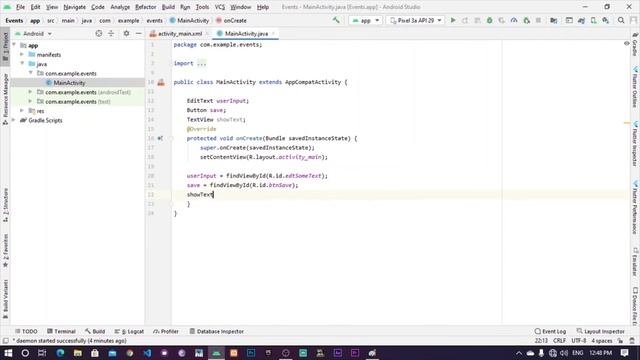Open File Explorer from the taskbar

[78, 353]
